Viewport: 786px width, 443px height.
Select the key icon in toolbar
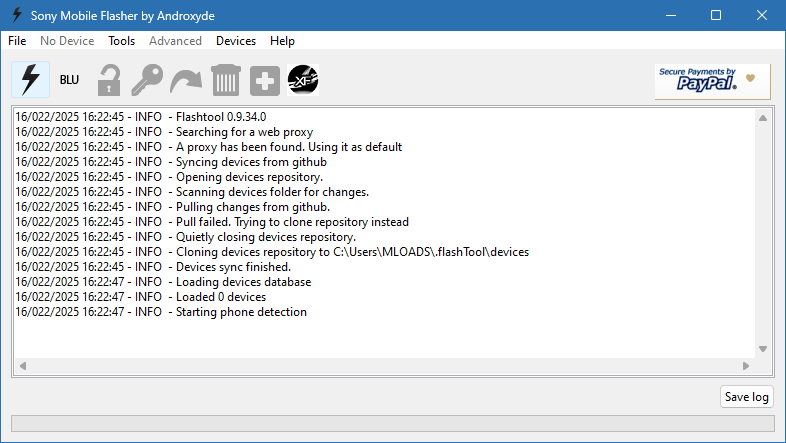coord(147,80)
